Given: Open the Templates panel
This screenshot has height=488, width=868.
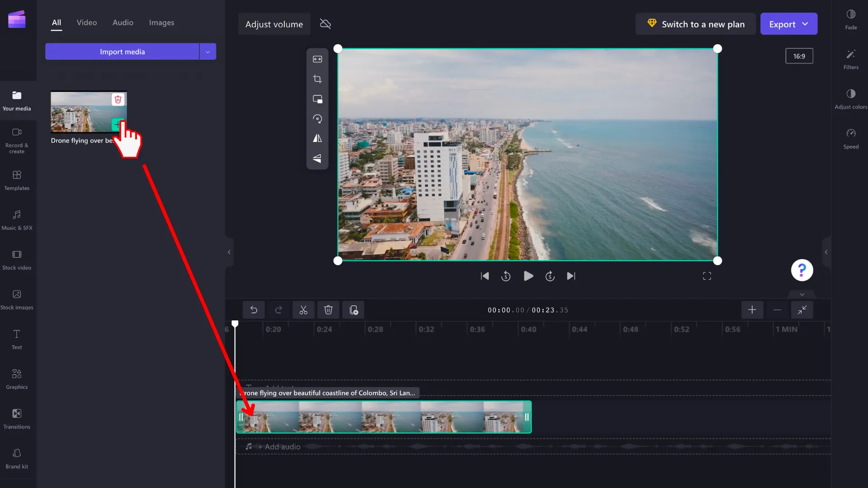Looking at the screenshot, I should pos(17,180).
